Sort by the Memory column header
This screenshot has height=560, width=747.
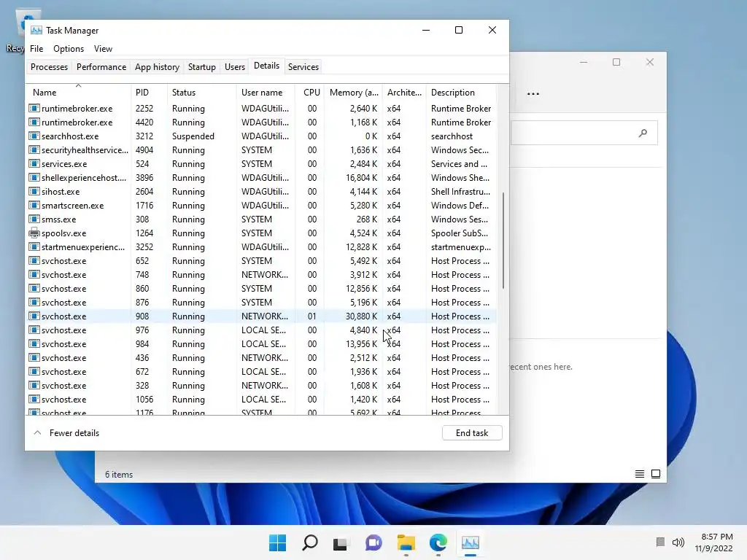354,93
